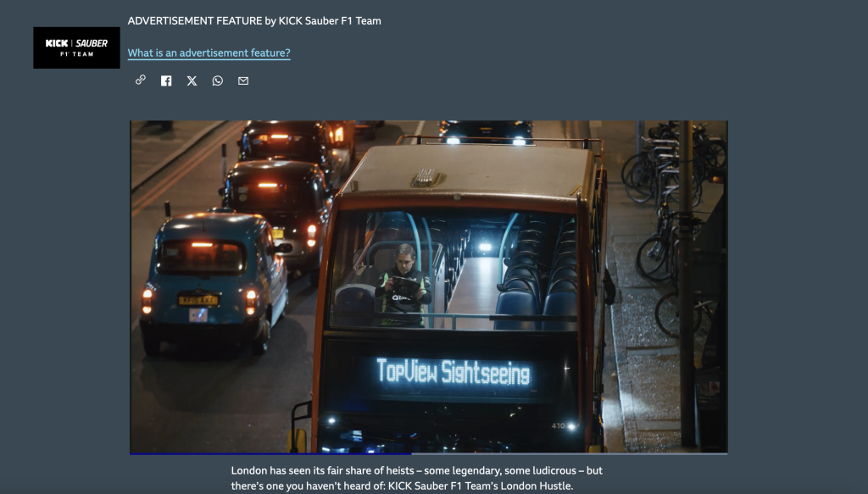Click the parked bicycles in the video
The image size is (868, 494).
[670, 212]
